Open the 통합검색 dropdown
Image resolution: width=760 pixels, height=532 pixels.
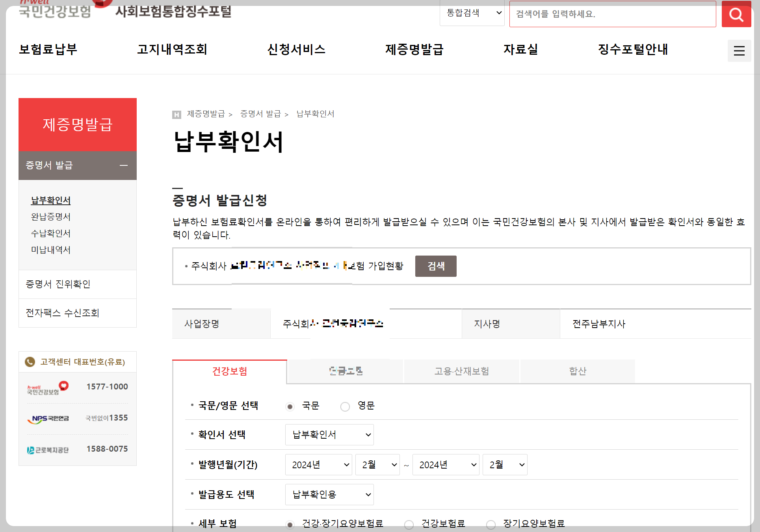tap(472, 13)
